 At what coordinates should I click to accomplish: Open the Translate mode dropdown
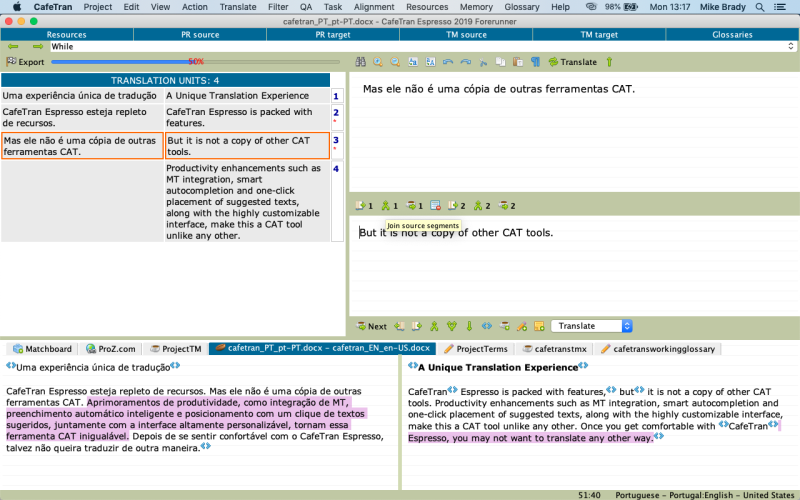(592, 326)
